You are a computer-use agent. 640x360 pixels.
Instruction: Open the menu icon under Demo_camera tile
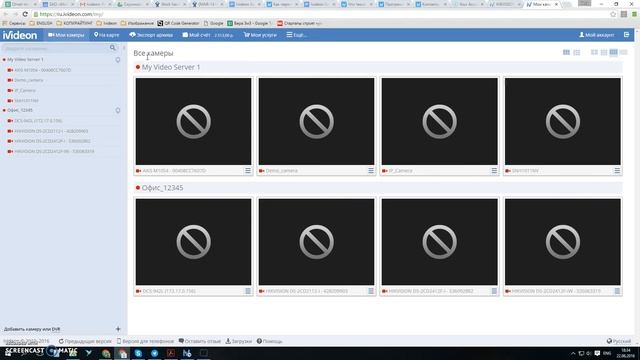tap(371, 171)
